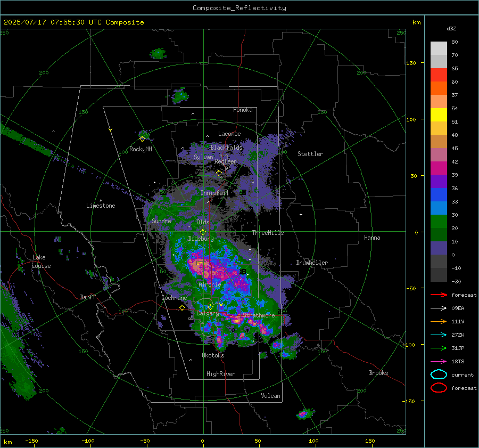Click the magenta 18TS arrow icon
The height and width of the screenshot is (448, 479).
(x=439, y=362)
